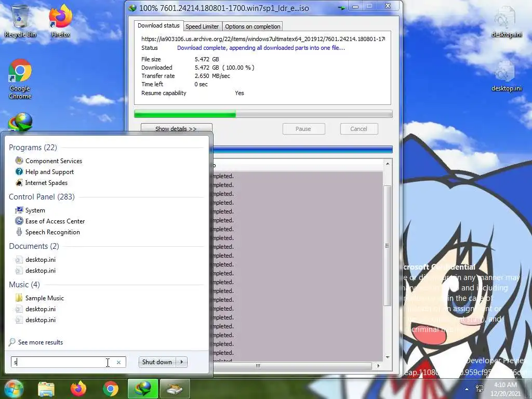
Task: Open the Documents (2) results header
Action: pyautogui.click(x=34, y=246)
